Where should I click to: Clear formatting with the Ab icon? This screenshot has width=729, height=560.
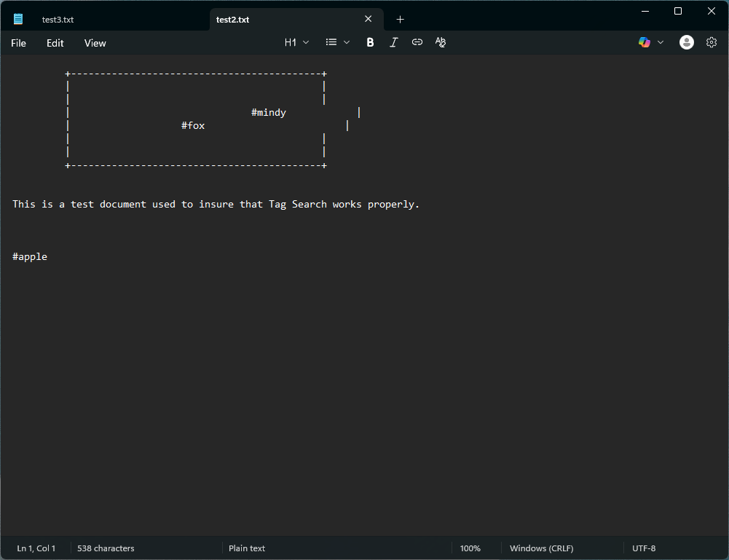pos(441,42)
